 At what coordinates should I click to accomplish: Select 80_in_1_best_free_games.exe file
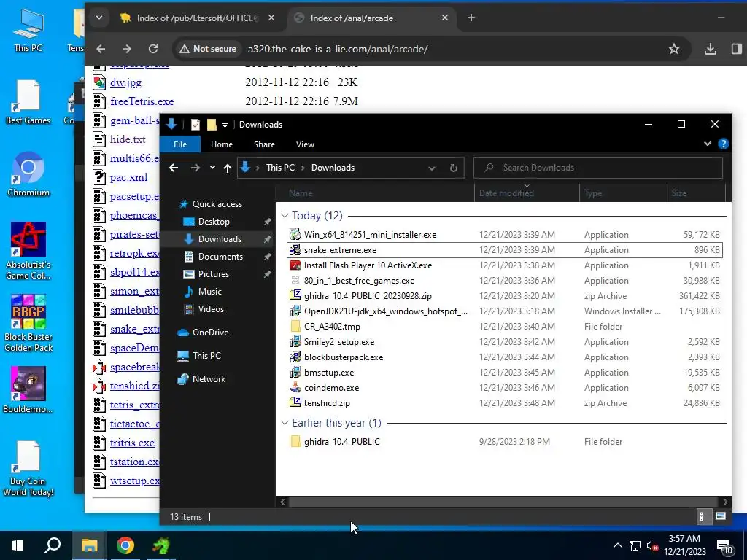tap(359, 281)
